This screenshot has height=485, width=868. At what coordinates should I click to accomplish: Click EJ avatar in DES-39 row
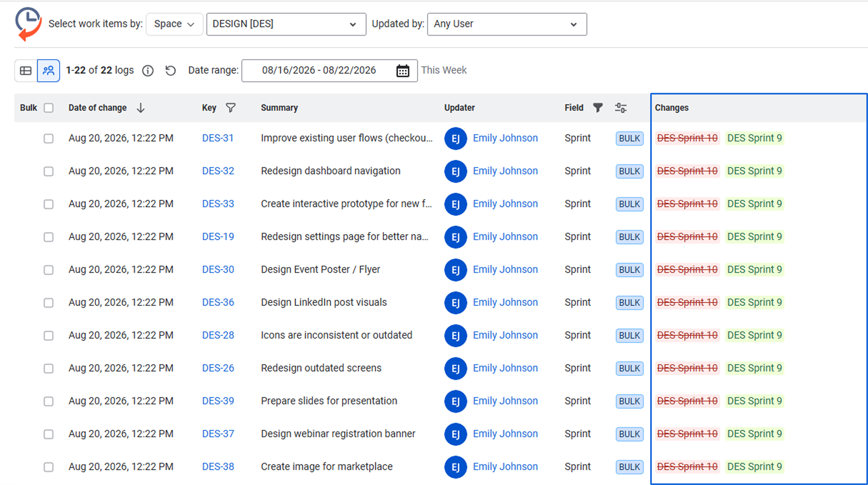(455, 401)
